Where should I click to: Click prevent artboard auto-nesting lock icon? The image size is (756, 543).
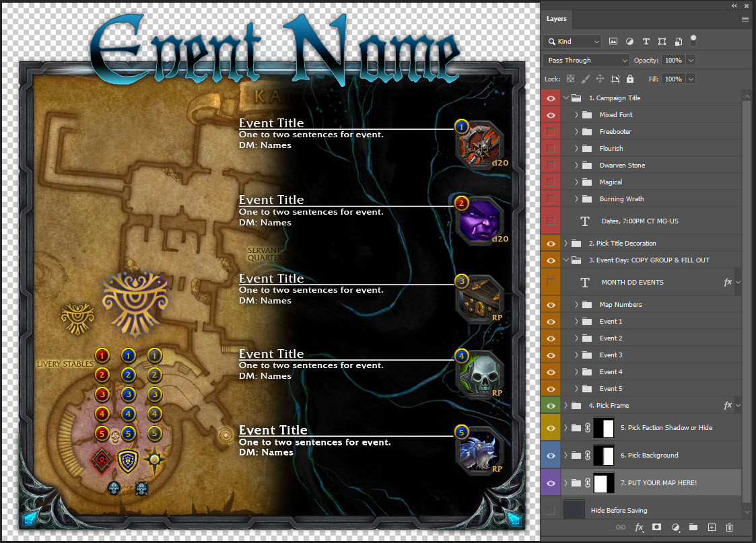pyautogui.click(x=615, y=79)
